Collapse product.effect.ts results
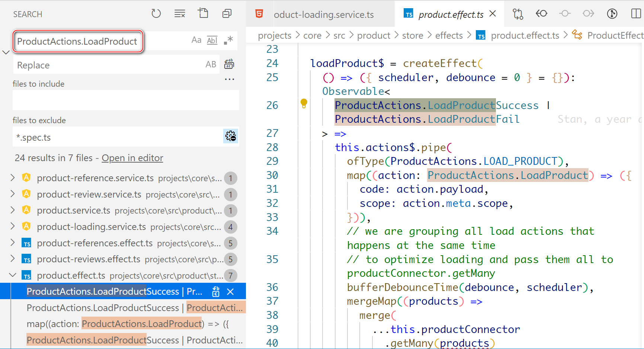Viewport: 644px width, 349px height. pos(13,275)
